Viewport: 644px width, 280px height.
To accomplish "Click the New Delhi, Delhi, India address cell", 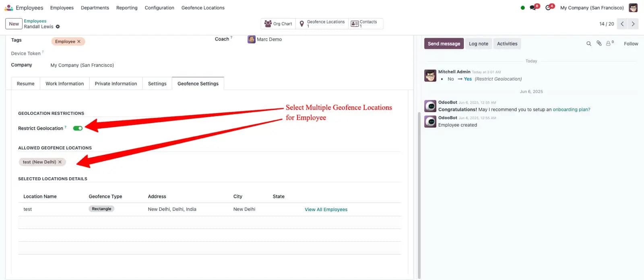I will click(172, 209).
